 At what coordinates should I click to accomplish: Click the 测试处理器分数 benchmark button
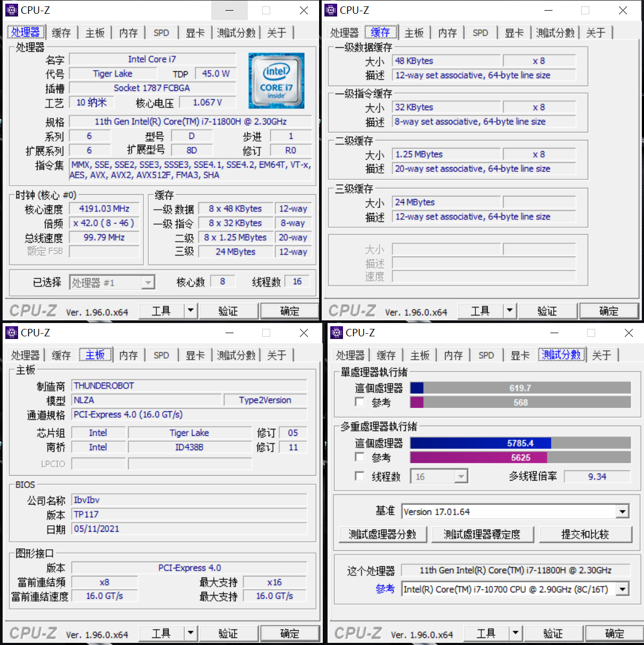click(382, 534)
